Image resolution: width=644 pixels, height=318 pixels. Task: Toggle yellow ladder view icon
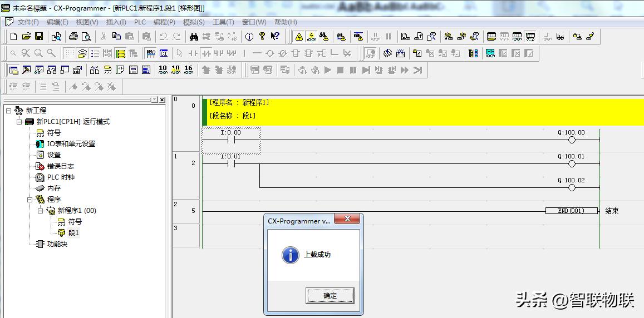121,53
